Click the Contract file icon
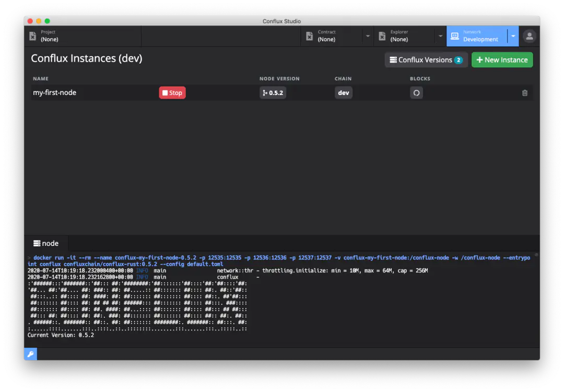Image resolution: width=564 pixels, height=392 pixels. [x=309, y=36]
